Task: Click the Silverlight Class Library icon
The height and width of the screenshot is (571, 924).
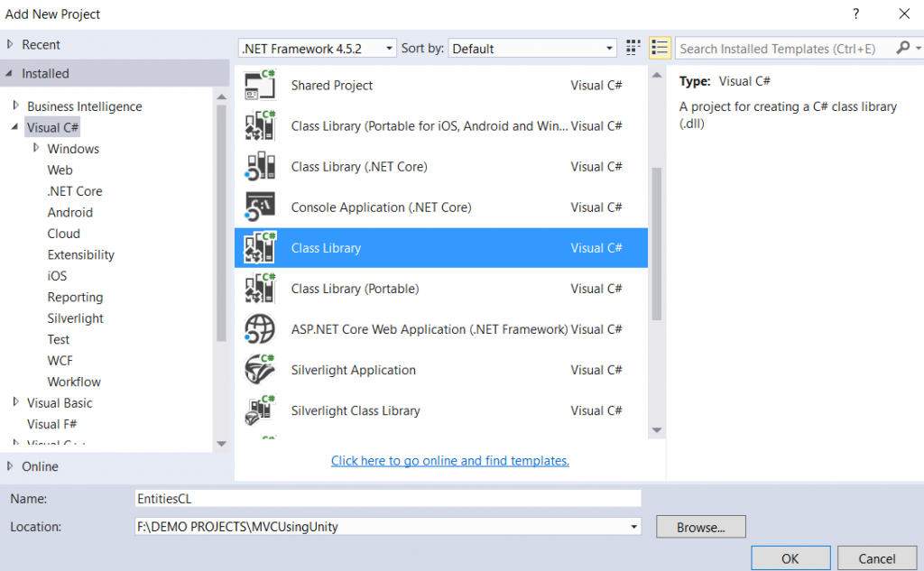Action: [260, 410]
